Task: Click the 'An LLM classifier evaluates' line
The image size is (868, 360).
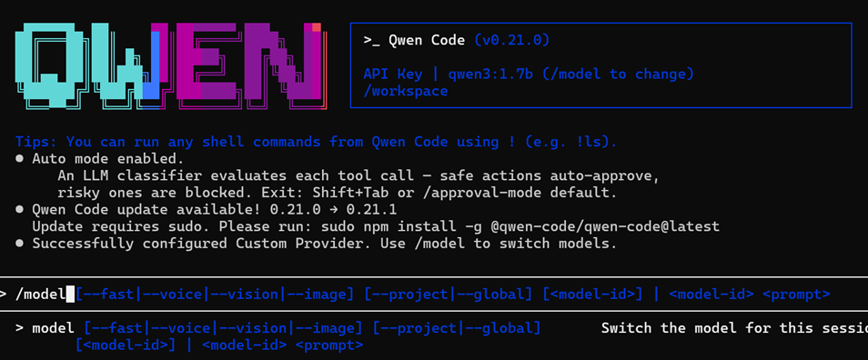Action: coord(358,175)
